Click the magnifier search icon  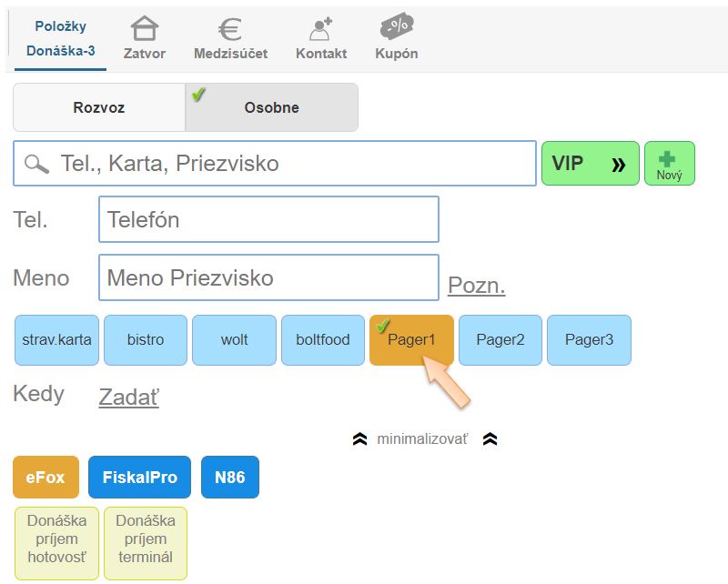[x=37, y=164]
